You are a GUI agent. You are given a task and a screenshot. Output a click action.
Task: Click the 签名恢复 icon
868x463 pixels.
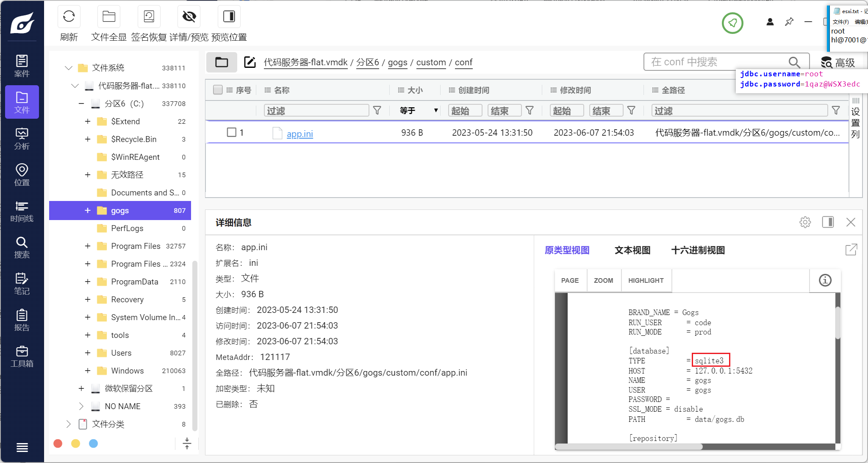[149, 17]
